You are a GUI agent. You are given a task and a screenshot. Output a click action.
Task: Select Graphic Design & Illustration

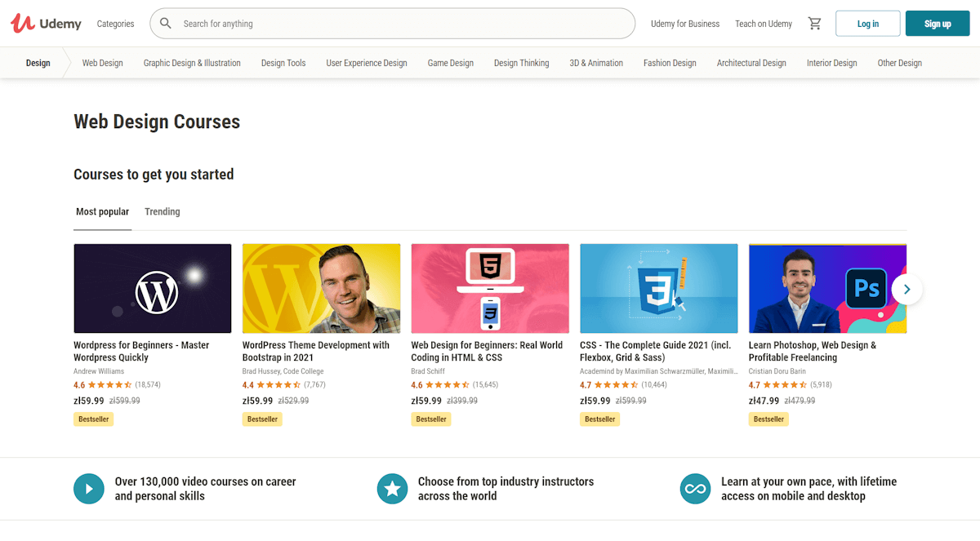point(192,63)
